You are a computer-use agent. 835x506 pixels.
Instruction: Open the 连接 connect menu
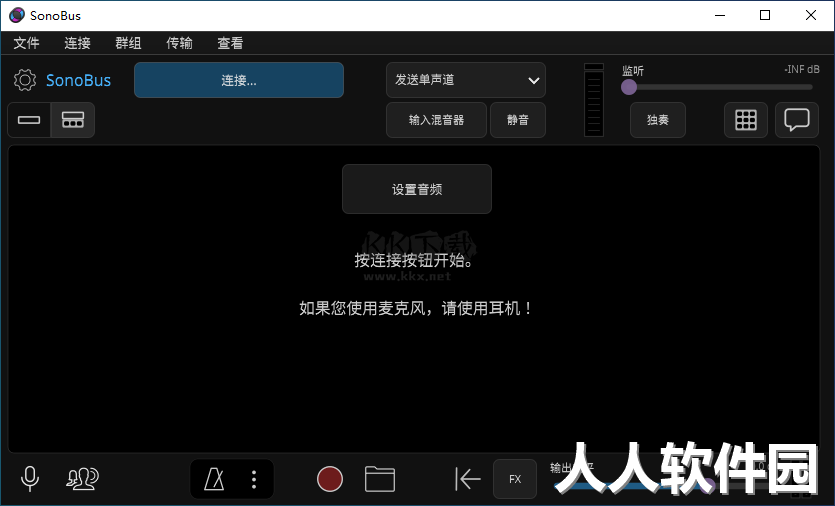[x=77, y=43]
